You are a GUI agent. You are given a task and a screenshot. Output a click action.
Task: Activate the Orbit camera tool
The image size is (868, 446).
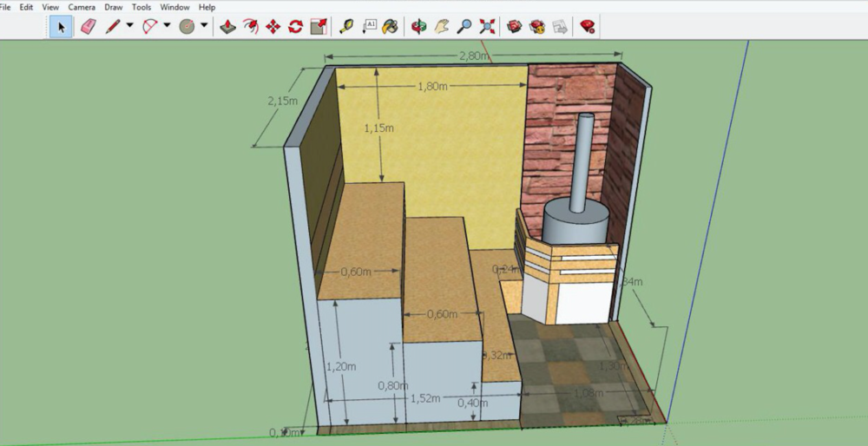419,26
